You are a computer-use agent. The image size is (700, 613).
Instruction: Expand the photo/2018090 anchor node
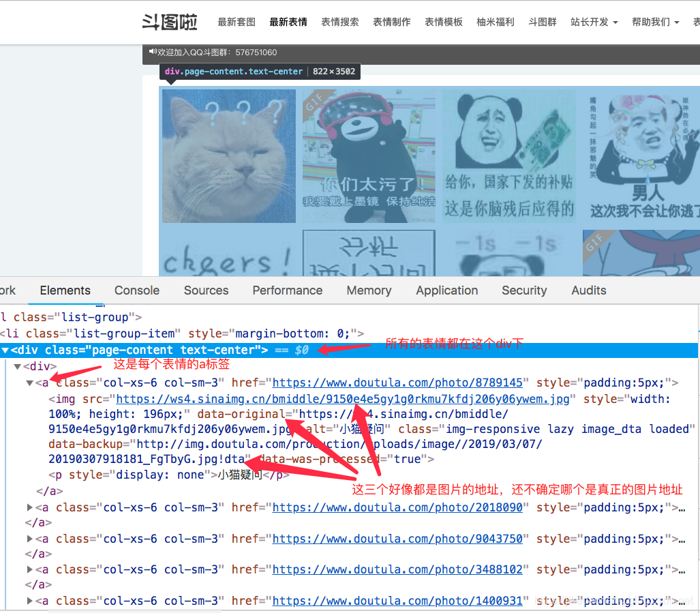[30, 507]
